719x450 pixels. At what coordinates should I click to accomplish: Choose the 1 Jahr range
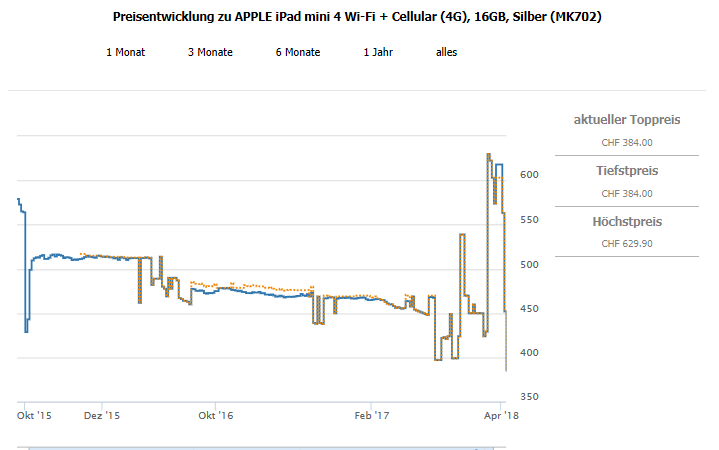(379, 52)
